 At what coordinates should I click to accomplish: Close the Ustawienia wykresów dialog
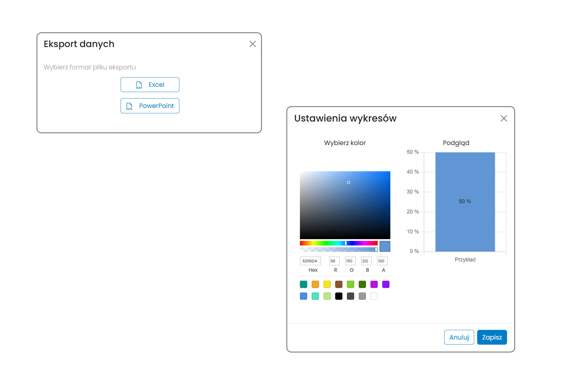[x=504, y=119]
